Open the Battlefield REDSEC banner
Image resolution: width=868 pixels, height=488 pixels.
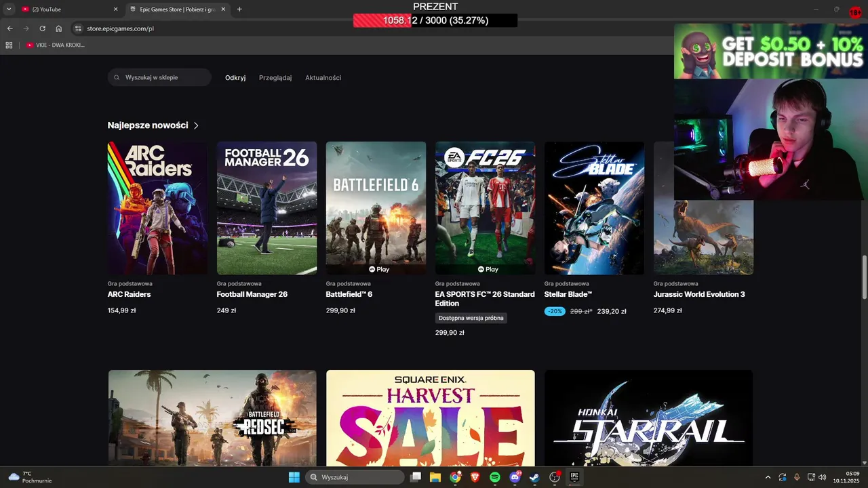tap(212, 418)
